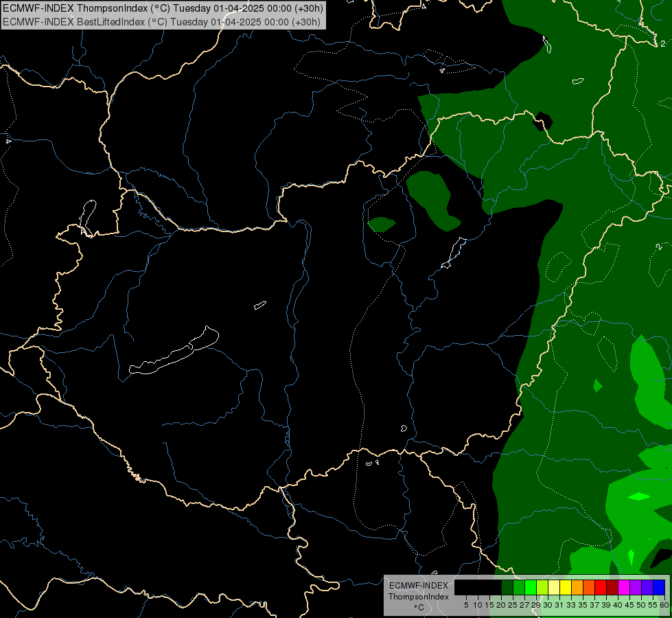Click the legend tick value "25"

513,605
